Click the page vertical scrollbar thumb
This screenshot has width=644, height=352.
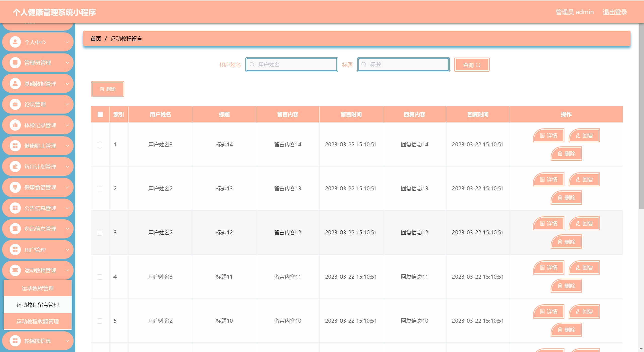tap(641, 116)
